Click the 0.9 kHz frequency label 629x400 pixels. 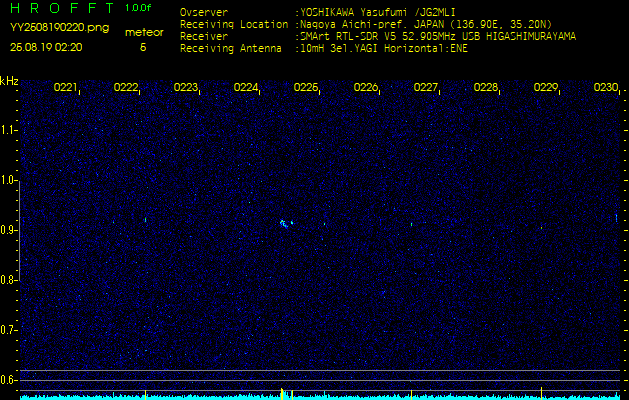click(x=8, y=230)
